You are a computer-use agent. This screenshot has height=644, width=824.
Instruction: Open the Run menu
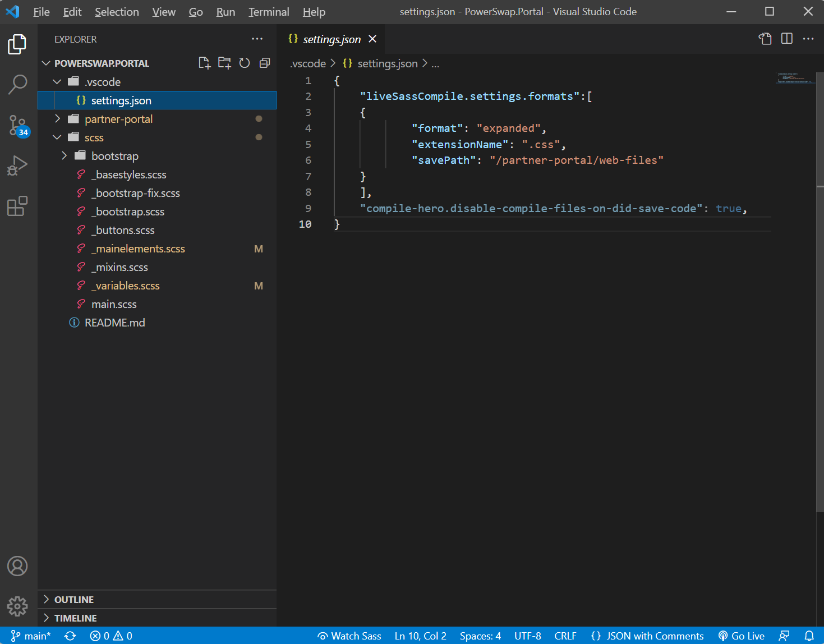point(225,12)
